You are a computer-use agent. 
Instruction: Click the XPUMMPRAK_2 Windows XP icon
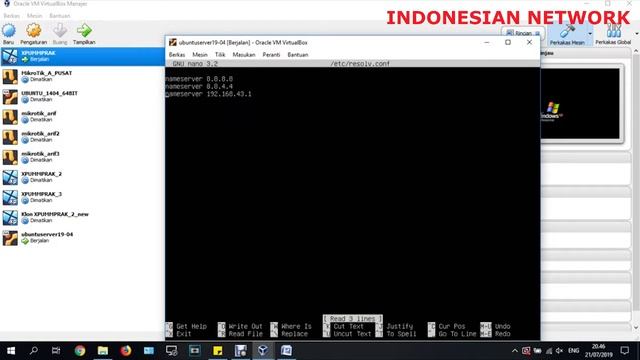click(x=10, y=178)
